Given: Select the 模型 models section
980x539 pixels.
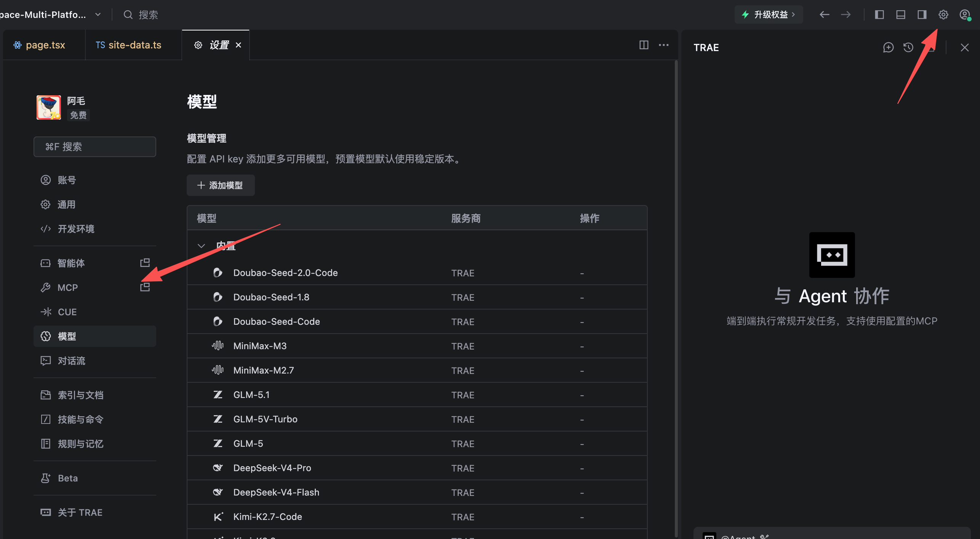Looking at the screenshot, I should click(x=94, y=336).
